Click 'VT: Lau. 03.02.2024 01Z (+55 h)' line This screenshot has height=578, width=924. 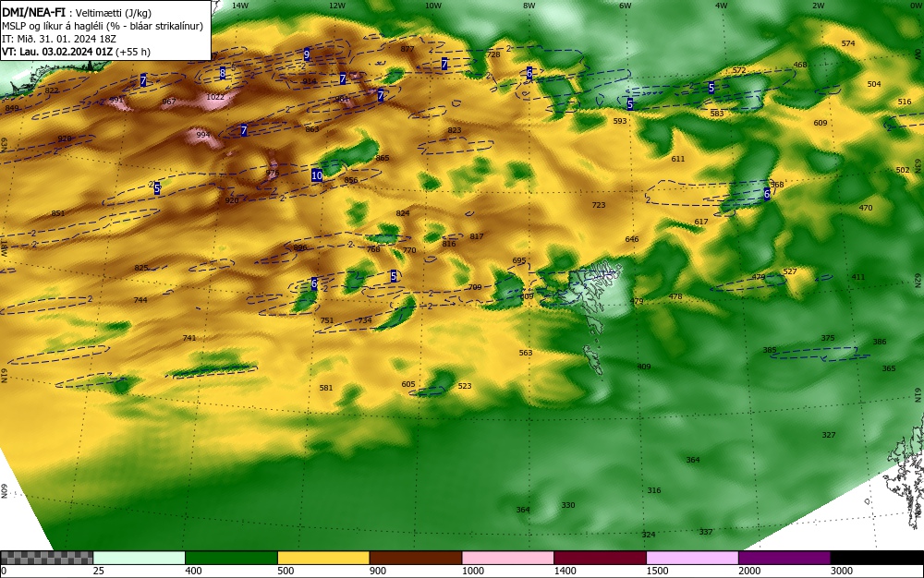click(x=76, y=52)
